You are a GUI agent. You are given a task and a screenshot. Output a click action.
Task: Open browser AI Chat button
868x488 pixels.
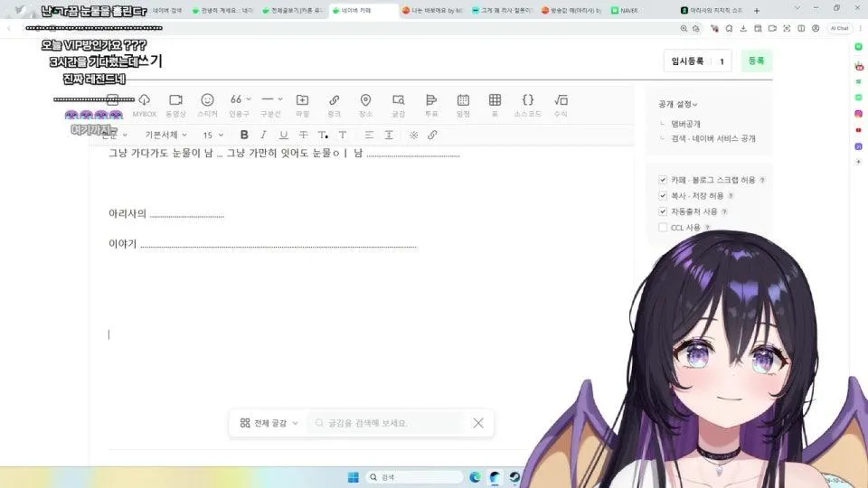click(x=839, y=28)
